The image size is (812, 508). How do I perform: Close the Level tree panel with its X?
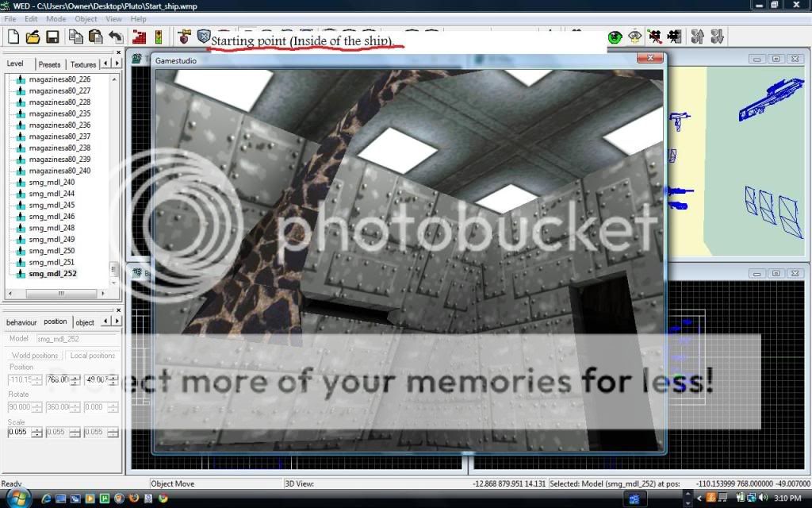[x=118, y=52]
